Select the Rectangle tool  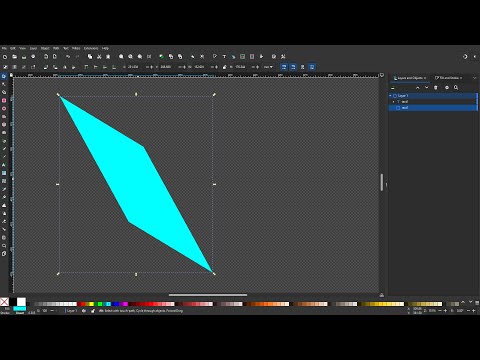click(4, 100)
